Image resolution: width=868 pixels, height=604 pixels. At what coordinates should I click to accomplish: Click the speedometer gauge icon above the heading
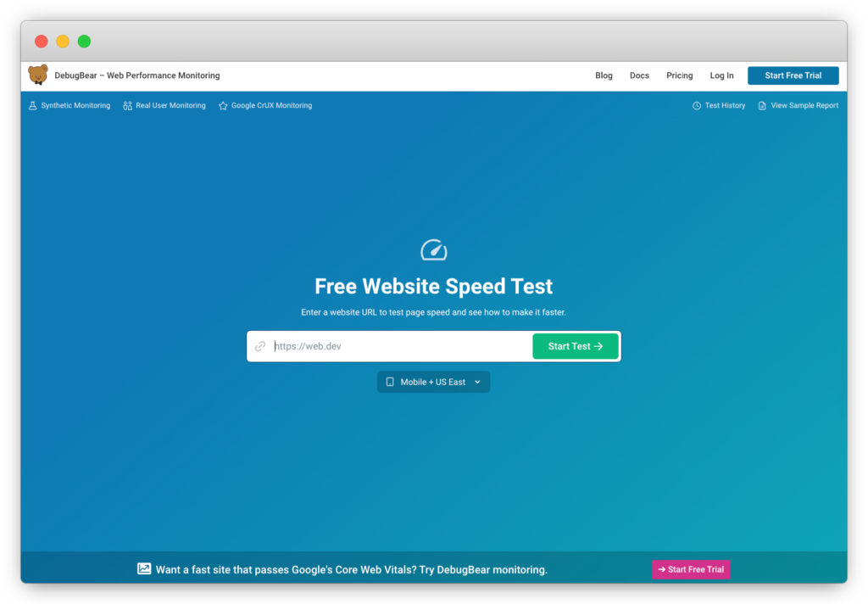point(434,250)
